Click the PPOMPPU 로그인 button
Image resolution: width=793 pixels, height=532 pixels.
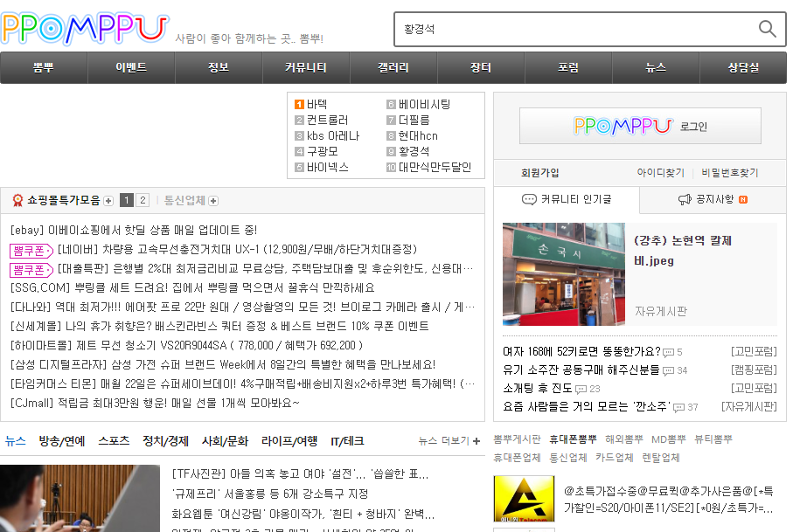pyautogui.click(x=640, y=126)
